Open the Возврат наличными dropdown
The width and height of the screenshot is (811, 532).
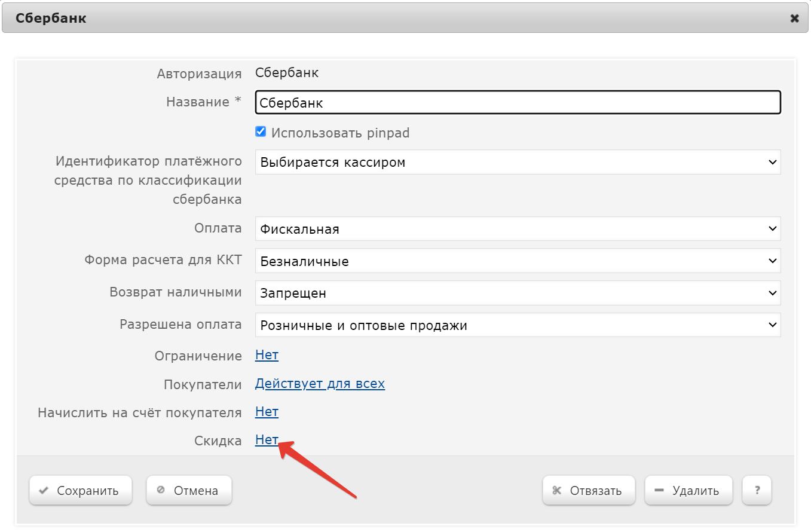pos(518,293)
